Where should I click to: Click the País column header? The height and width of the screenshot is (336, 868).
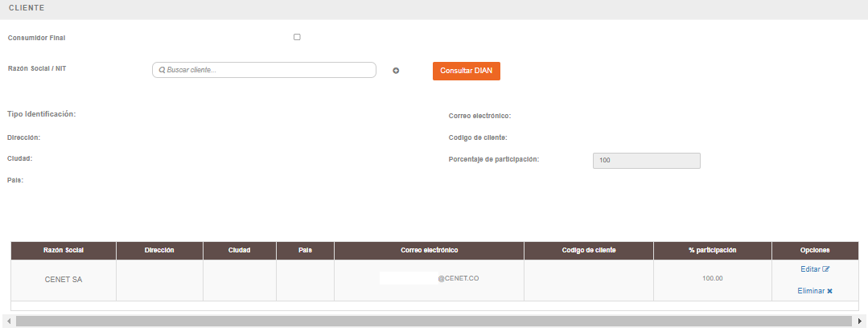(x=305, y=251)
